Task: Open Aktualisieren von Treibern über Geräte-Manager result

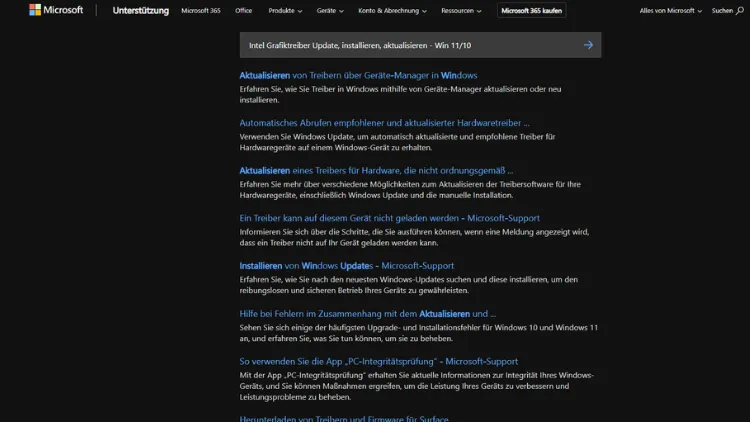Action: pos(358,75)
